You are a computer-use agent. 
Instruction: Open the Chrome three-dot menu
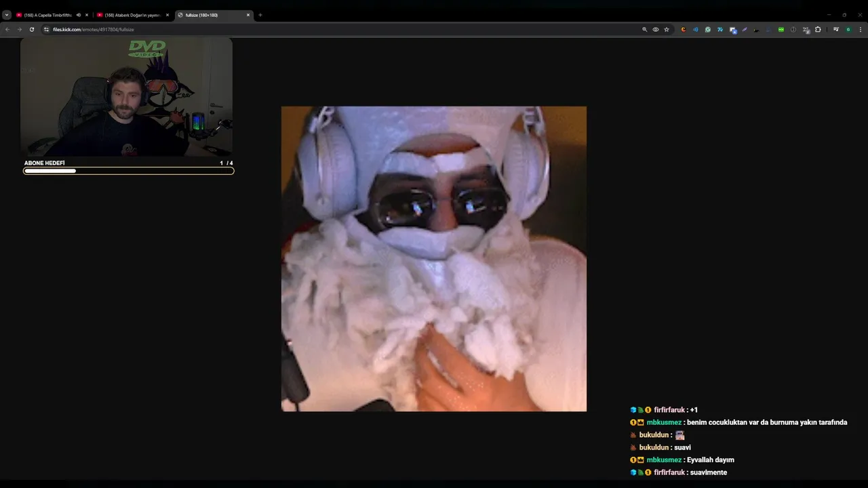861,30
